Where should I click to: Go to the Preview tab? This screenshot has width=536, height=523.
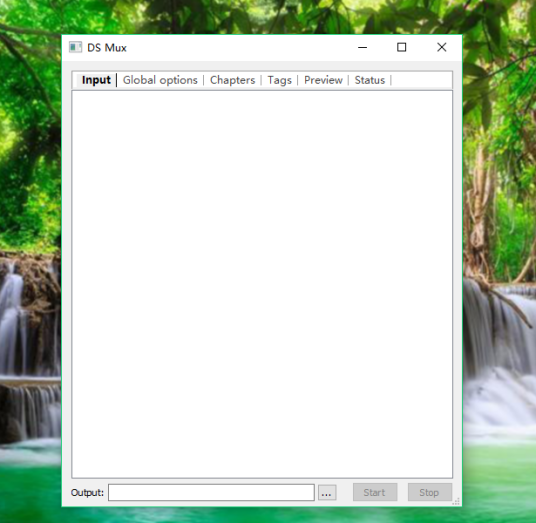323,80
